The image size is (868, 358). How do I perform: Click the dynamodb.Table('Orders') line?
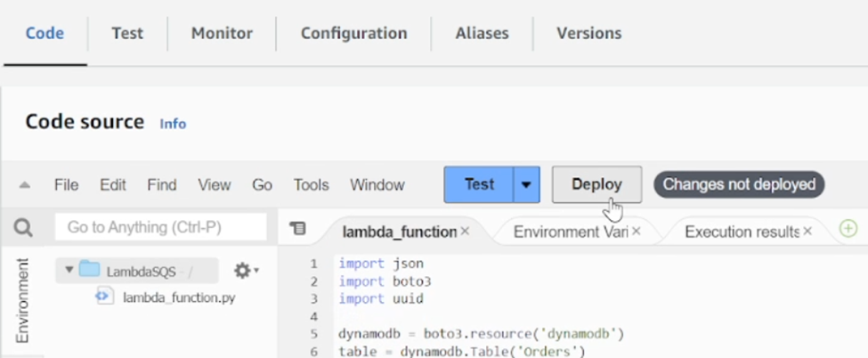point(462,352)
